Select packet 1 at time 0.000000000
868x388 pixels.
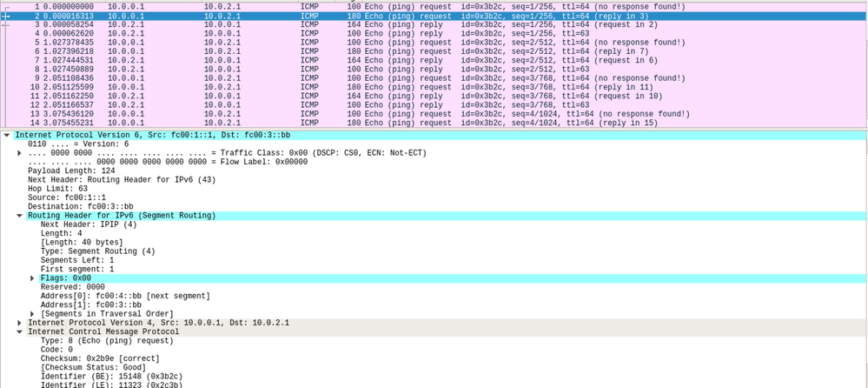434,7
